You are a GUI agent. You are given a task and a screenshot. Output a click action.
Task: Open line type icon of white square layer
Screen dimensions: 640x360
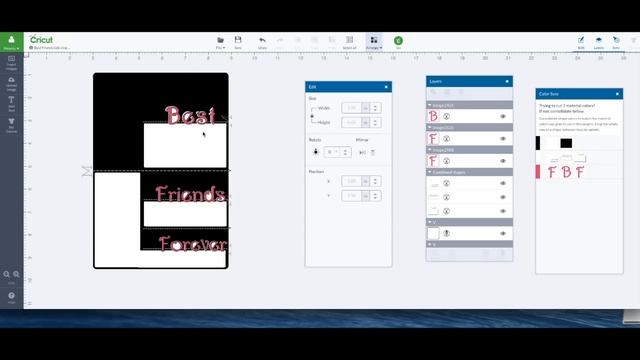pyautogui.click(x=447, y=233)
